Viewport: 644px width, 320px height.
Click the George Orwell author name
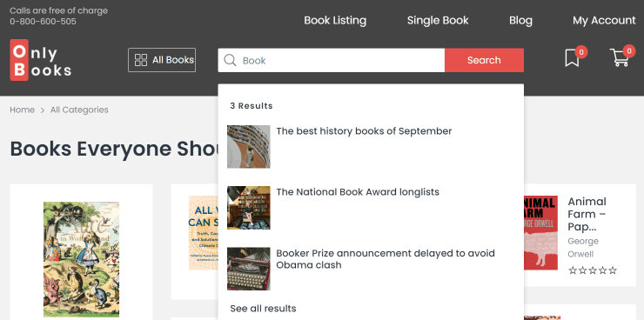click(583, 247)
